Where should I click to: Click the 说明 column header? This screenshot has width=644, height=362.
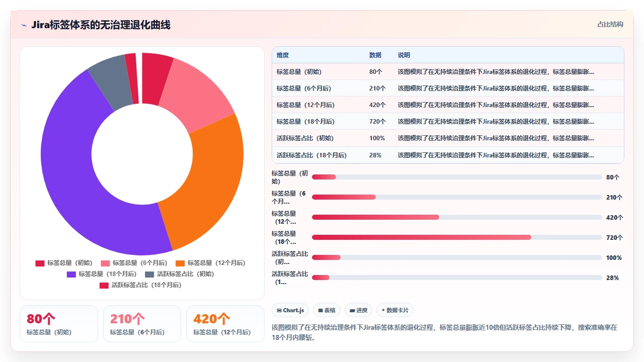[x=404, y=55]
